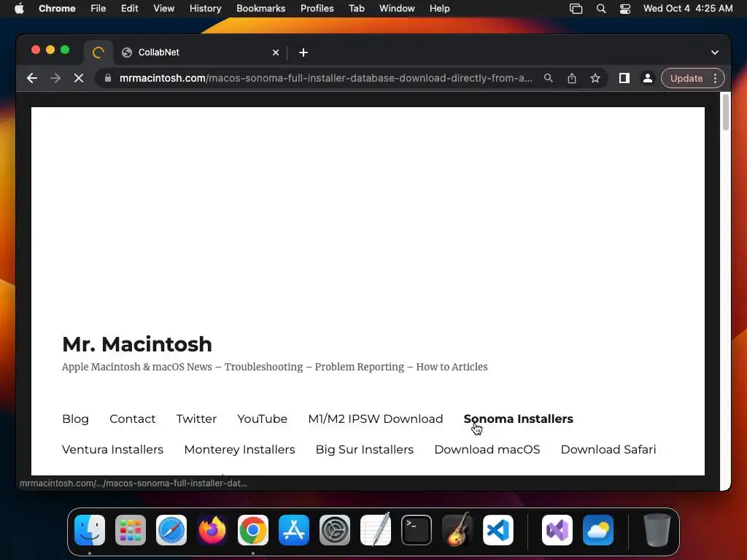Open the Chrome side panel
The height and width of the screenshot is (560, 747).
click(624, 78)
